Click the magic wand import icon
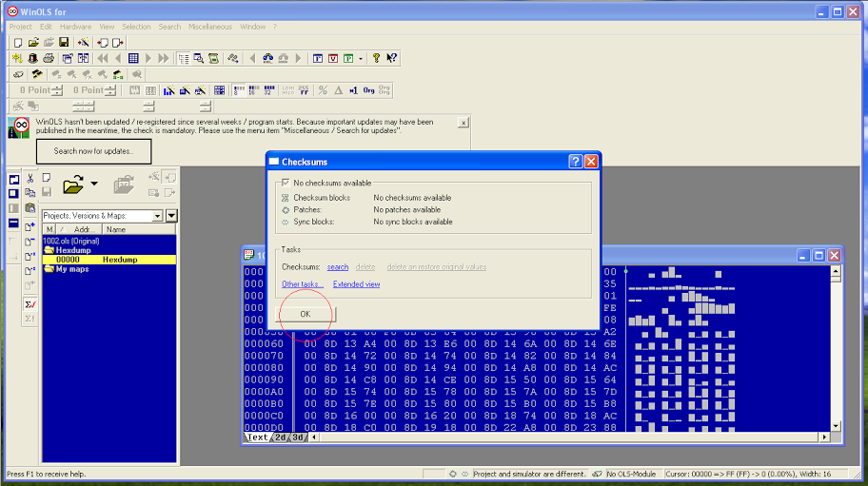Screen dimensions: 868x486 coord(83,43)
